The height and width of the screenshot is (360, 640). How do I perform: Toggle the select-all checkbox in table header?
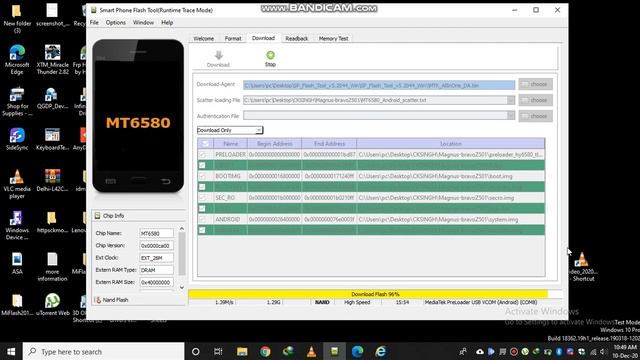tap(205, 144)
